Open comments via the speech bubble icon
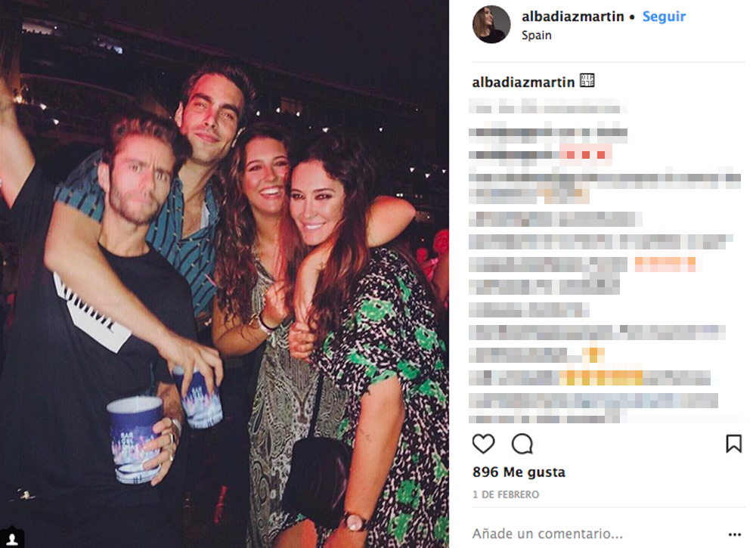The image size is (756, 548). (x=522, y=444)
